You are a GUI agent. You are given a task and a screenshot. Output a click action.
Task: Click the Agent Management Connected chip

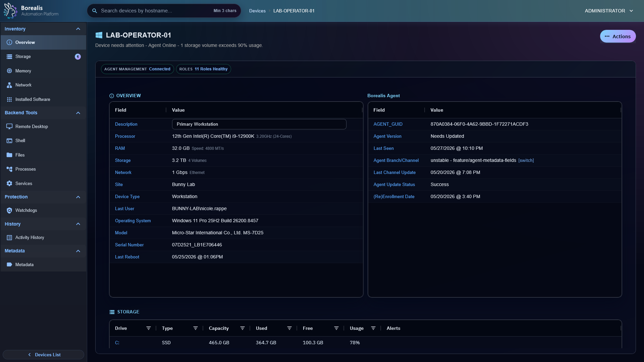[x=137, y=69]
